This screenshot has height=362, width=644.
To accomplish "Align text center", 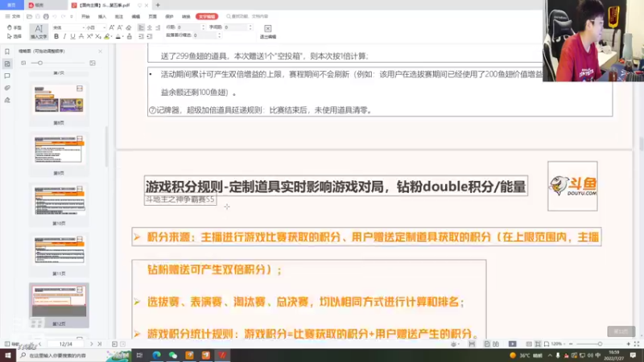I will click(150, 27).
